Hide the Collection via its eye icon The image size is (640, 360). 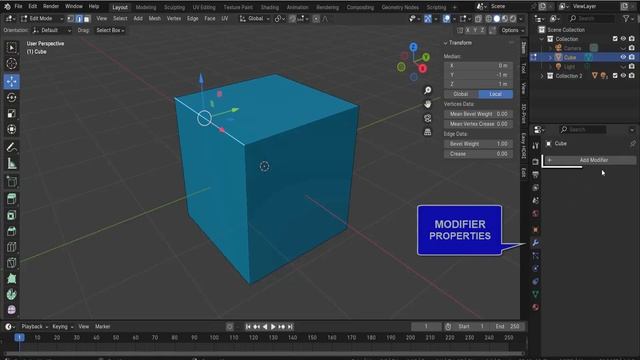pos(623,39)
